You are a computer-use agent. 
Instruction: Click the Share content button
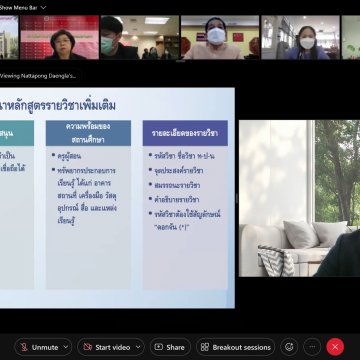pyautogui.click(x=170, y=347)
